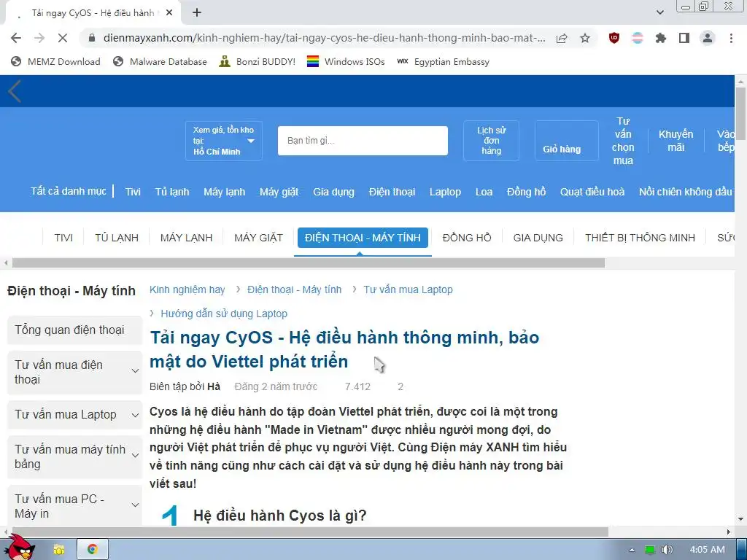Switch to GIA DỤNG tab
Screen dimensions: 747x560
(x=538, y=238)
